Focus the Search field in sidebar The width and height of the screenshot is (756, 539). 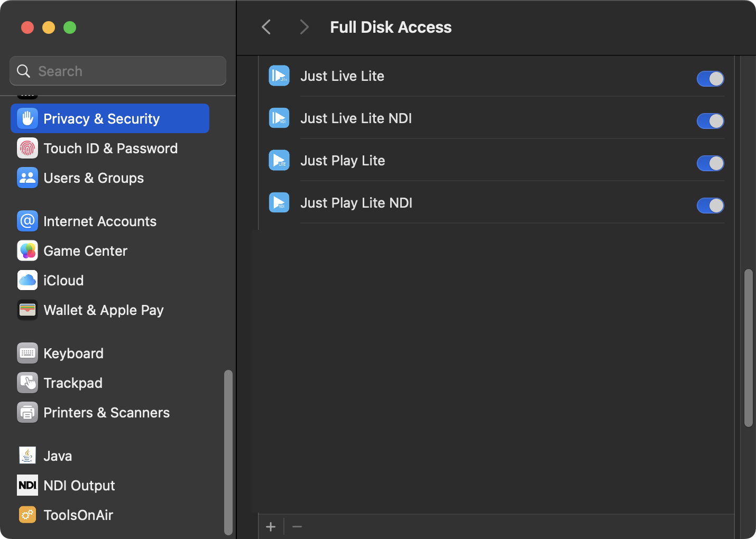point(118,71)
